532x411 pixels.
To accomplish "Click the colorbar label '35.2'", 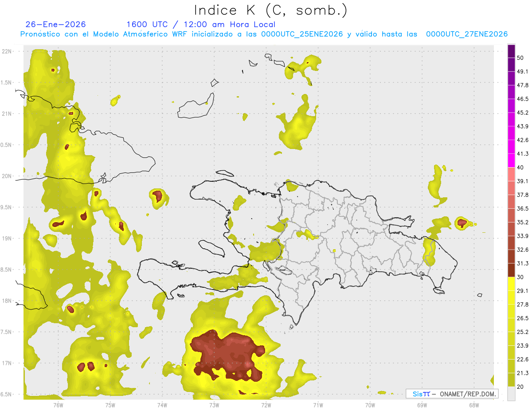I will (523, 222).
